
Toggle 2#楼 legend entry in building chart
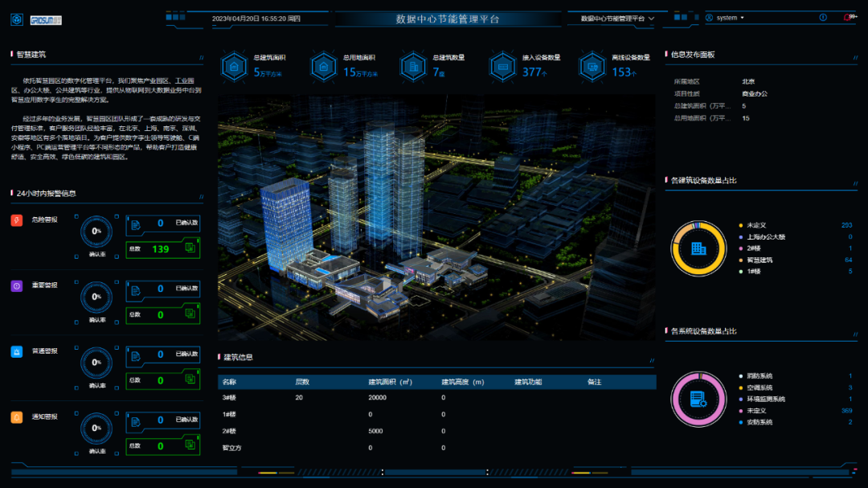(x=750, y=248)
